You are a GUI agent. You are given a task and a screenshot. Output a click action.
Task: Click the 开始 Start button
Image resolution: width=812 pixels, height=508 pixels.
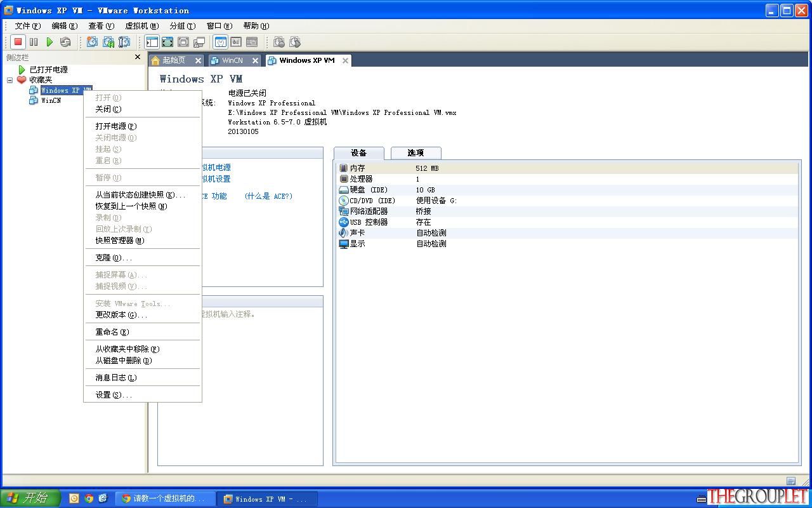[30, 498]
